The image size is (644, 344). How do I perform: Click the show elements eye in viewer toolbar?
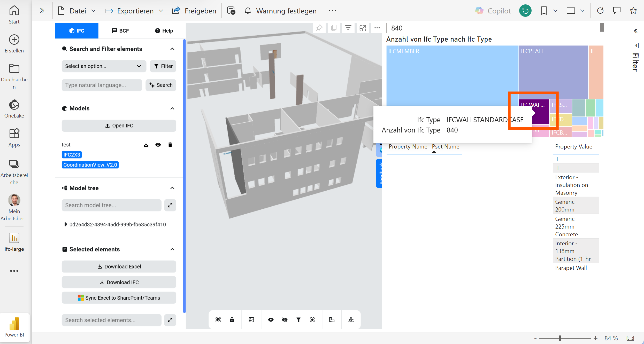(271, 320)
